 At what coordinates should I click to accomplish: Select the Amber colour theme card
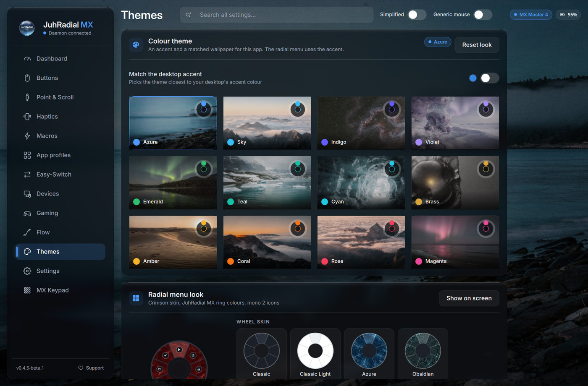[x=173, y=242]
